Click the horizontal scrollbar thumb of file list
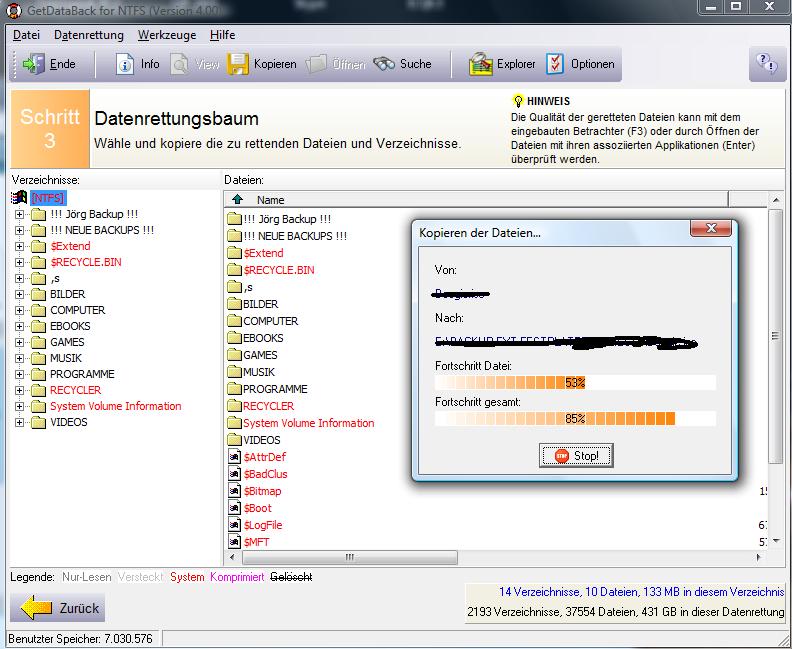Screen dimensions: 792x649 (x=350, y=558)
